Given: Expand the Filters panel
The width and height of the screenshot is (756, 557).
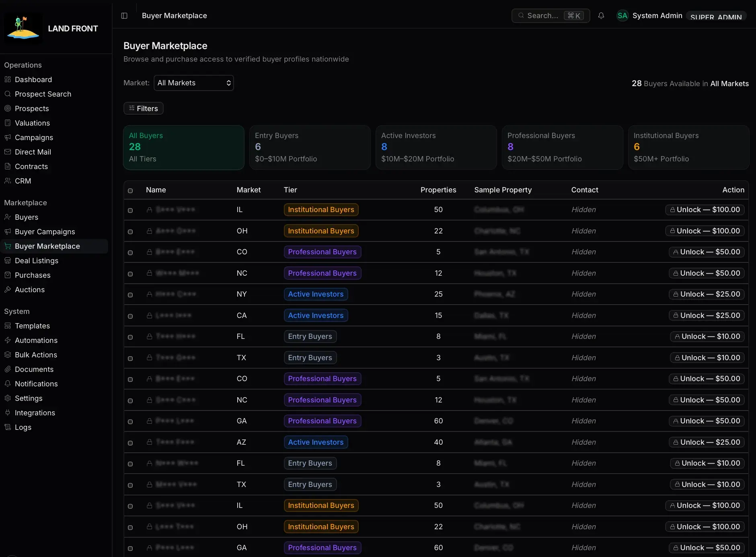Looking at the screenshot, I should pos(143,108).
